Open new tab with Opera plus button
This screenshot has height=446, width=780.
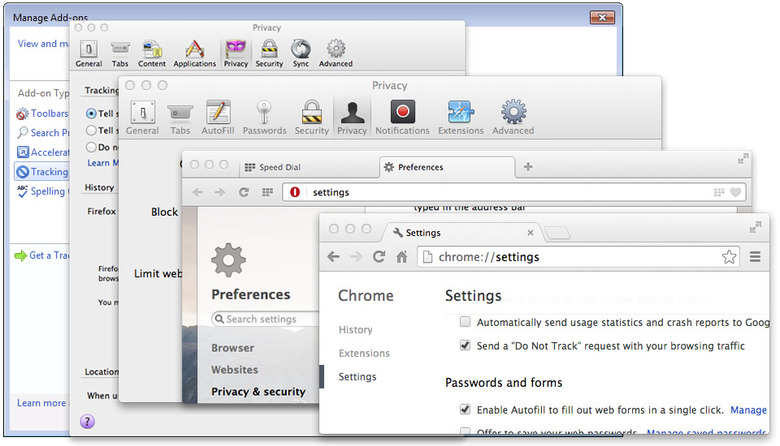click(x=528, y=166)
